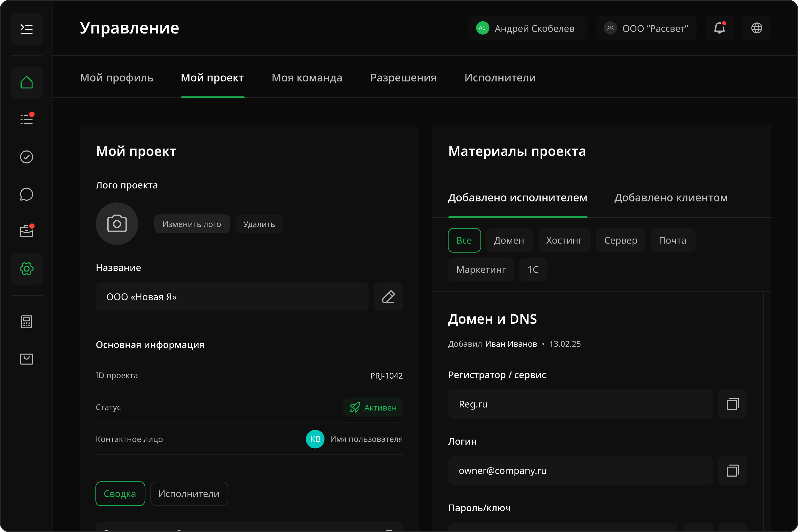Click the checkmark circle sidebar icon
The image size is (798, 532).
click(x=27, y=157)
